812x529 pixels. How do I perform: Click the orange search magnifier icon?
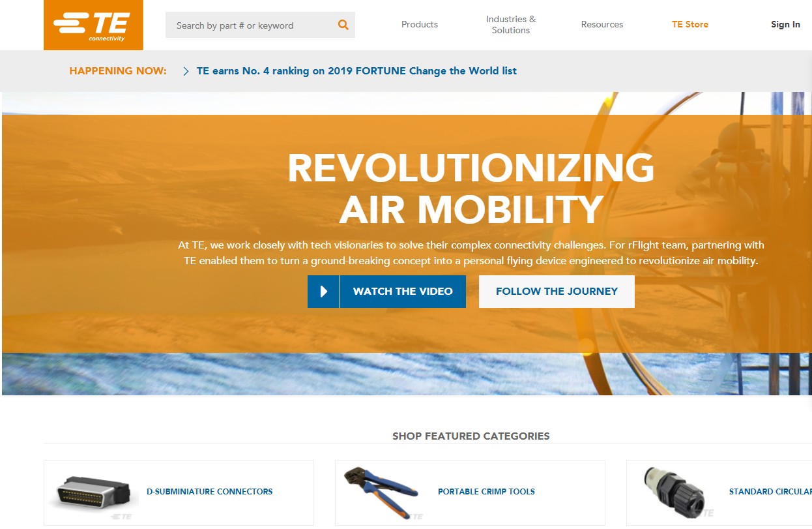click(343, 25)
